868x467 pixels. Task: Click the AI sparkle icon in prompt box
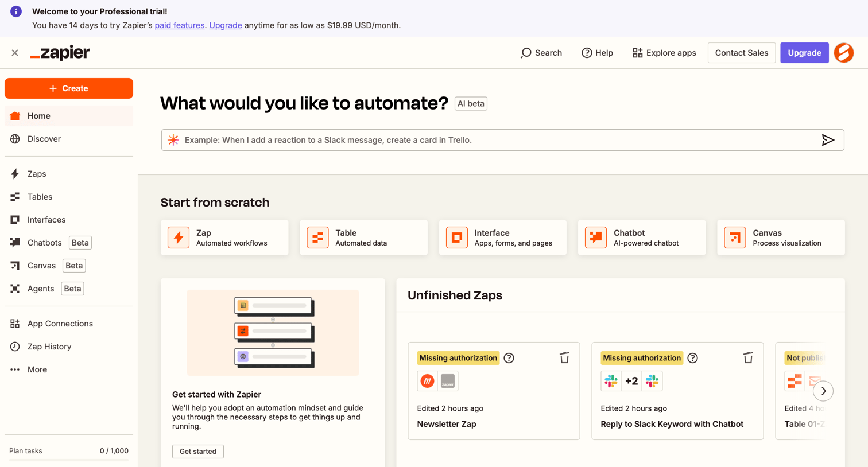(x=173, y=140)
